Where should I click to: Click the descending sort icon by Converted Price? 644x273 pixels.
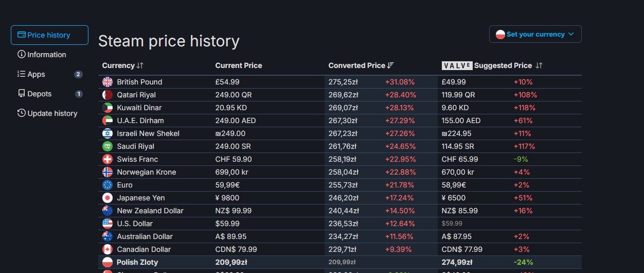tap(390, 65)
